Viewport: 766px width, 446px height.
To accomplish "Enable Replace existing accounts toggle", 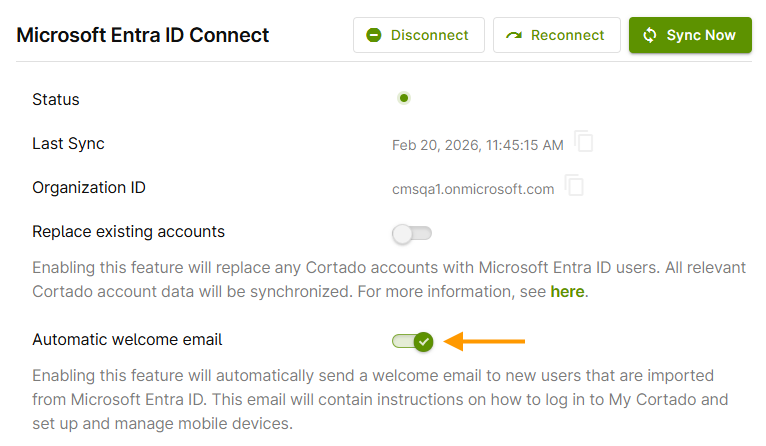I will (x=411, y=234).
